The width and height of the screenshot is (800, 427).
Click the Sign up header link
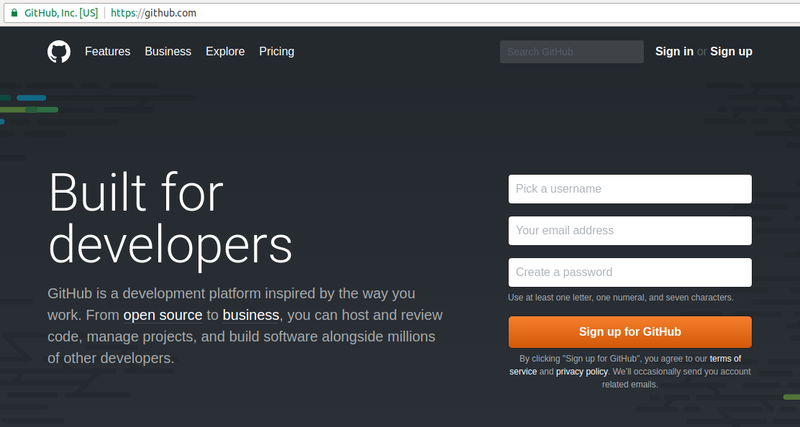tap(731, 52)
